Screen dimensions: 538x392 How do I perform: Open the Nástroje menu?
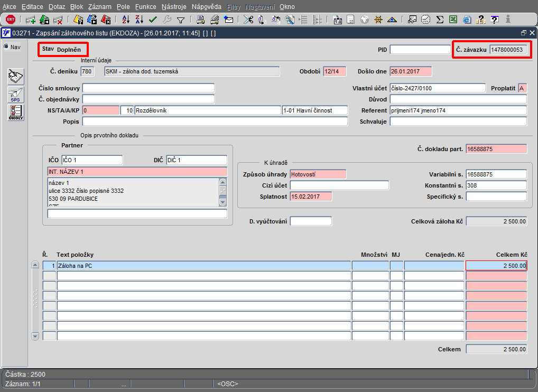click(174, 6)
